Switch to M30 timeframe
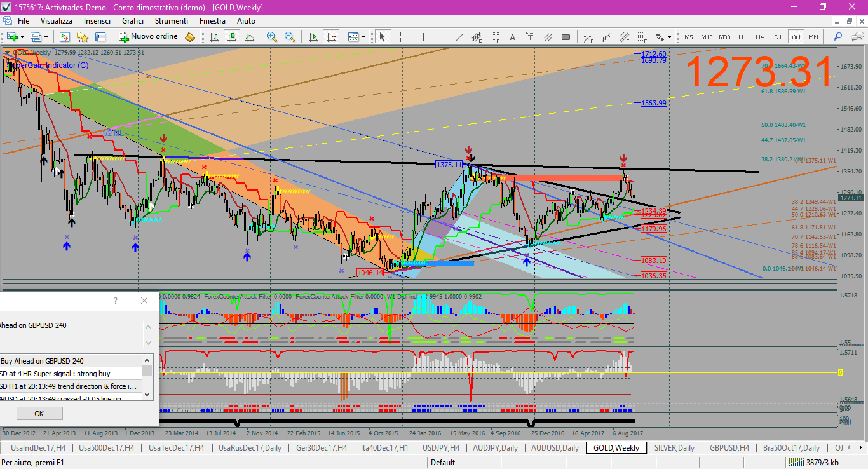Image resolution: width=868 pixels, height=469 pixels. (x=724, y=37)
